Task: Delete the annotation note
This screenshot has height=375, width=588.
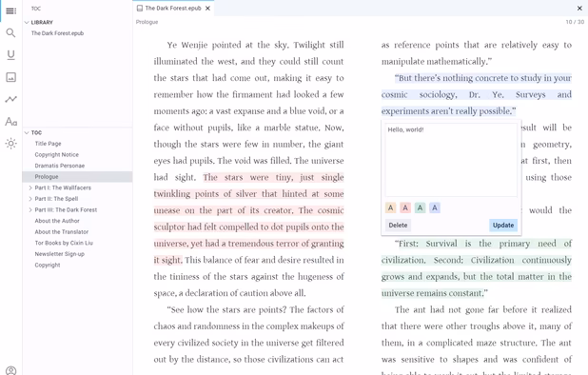Action: (398, 226)
